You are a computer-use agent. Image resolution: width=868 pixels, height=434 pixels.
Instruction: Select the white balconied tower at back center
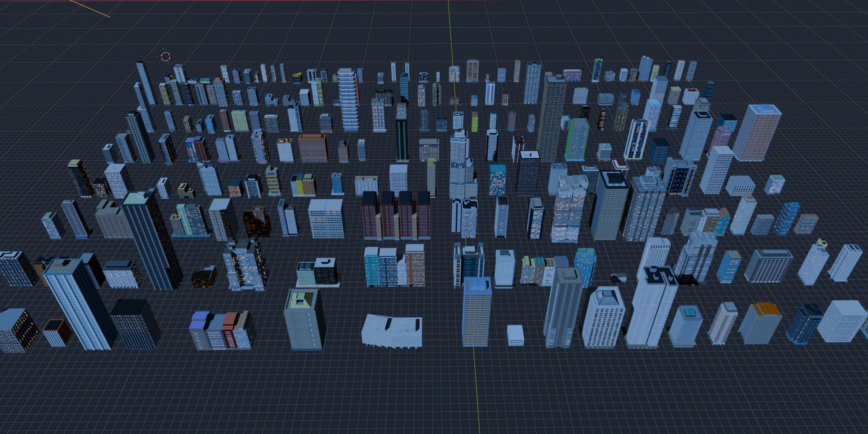[348, 100]
